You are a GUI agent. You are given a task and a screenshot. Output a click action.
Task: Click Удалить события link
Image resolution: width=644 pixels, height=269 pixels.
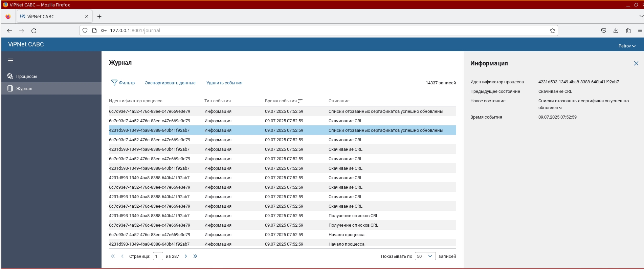click(224, 83)
